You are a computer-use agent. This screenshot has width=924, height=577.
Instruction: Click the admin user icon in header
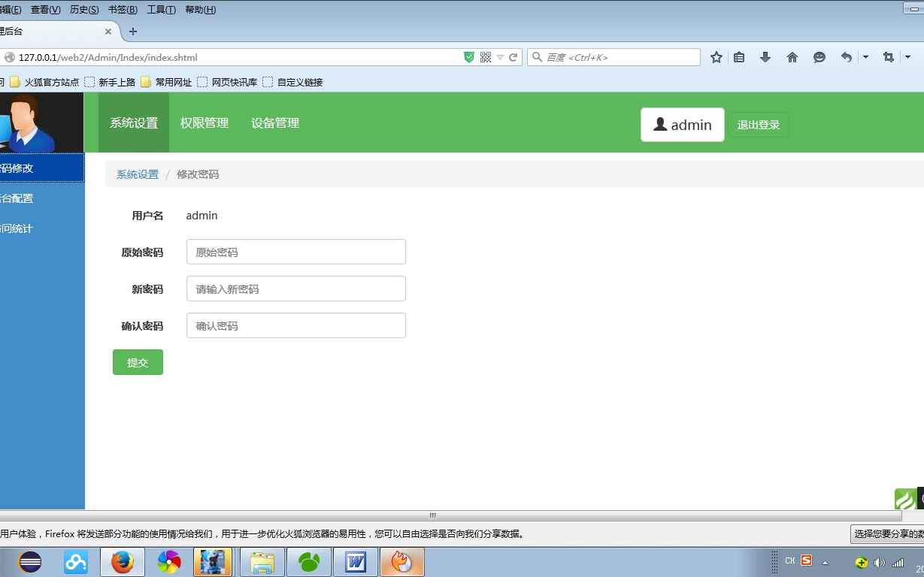[659, 124]
